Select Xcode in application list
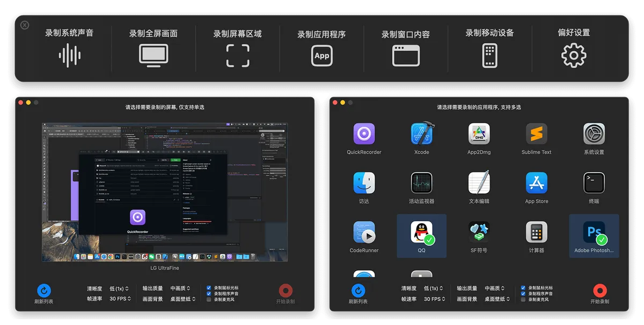This screenshot has height=325, width=644. pyautogui.click(x=422, y=134)
